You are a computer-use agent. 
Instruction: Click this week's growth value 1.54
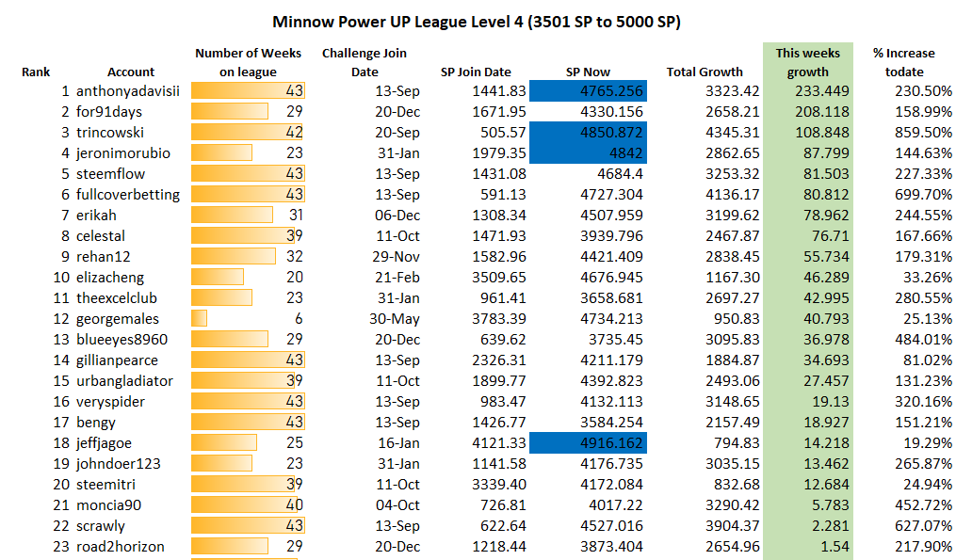(834, 547)
